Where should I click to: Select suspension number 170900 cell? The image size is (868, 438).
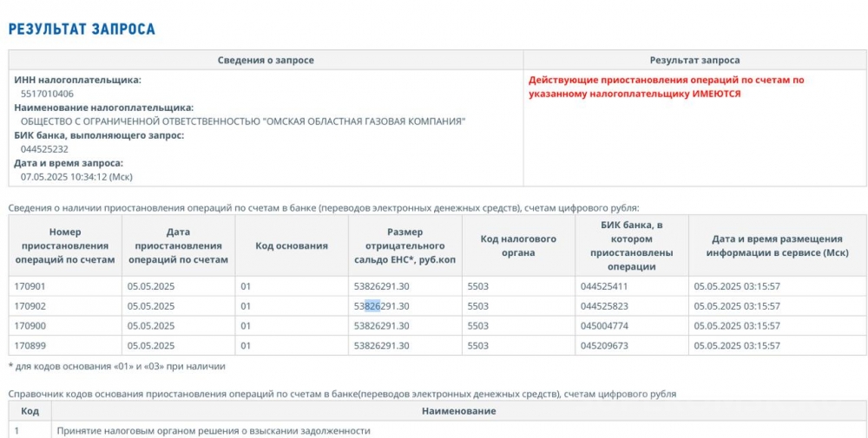tap(30, 326)
